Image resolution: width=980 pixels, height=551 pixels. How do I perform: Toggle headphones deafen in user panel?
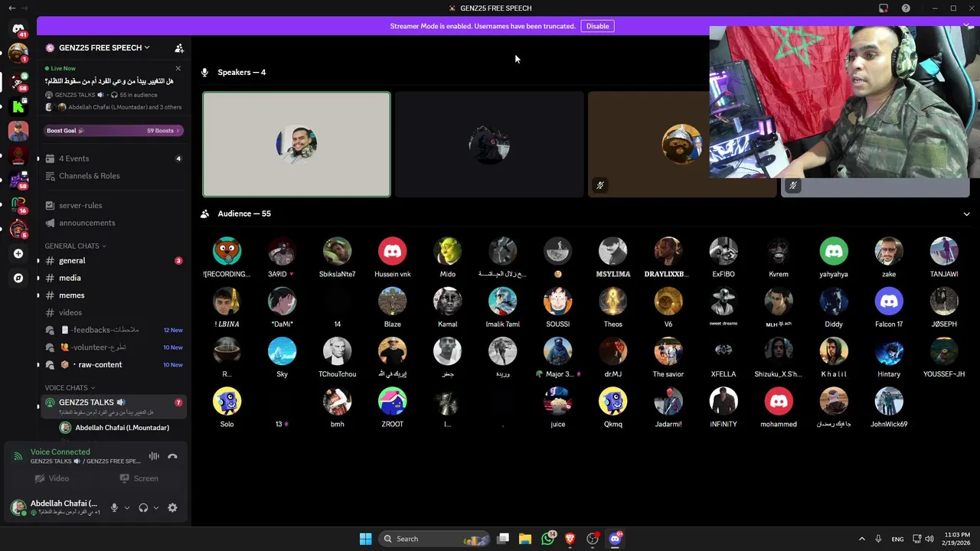pyautogui.click(x=143, y=507)
